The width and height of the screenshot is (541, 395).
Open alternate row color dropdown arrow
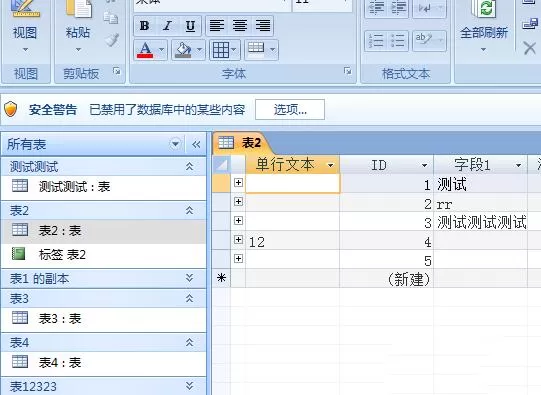coord(273,50)
